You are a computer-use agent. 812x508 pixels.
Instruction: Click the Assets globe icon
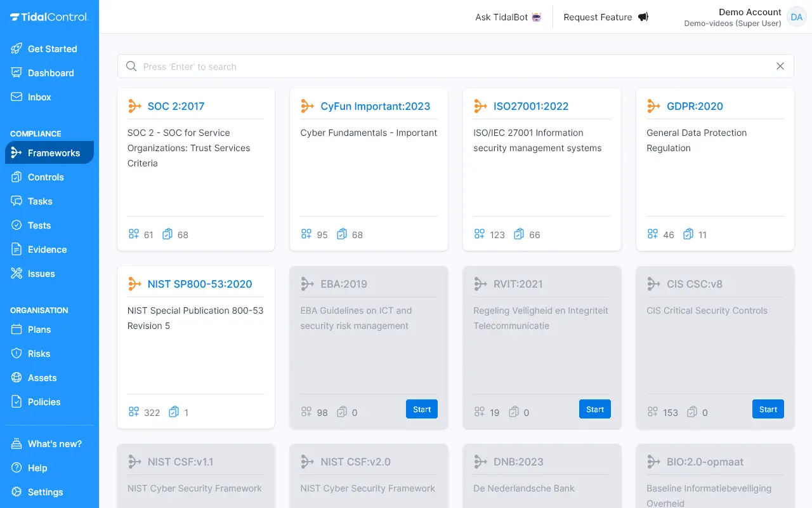coord(16,378)
